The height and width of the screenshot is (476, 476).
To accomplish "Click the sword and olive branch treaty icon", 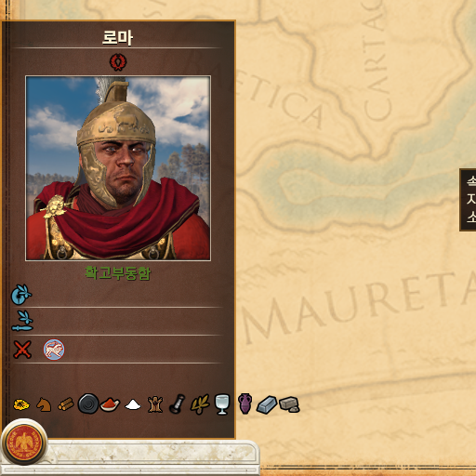I will [22, 321].
